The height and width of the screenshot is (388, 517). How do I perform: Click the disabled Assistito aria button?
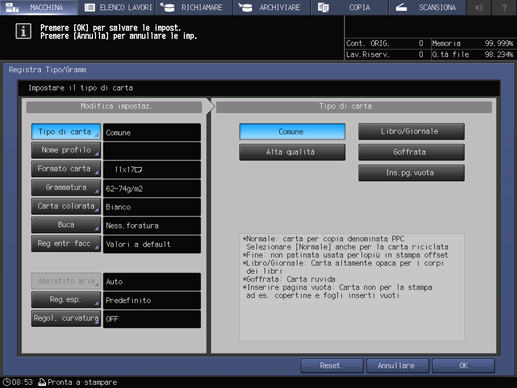point(66,281)
